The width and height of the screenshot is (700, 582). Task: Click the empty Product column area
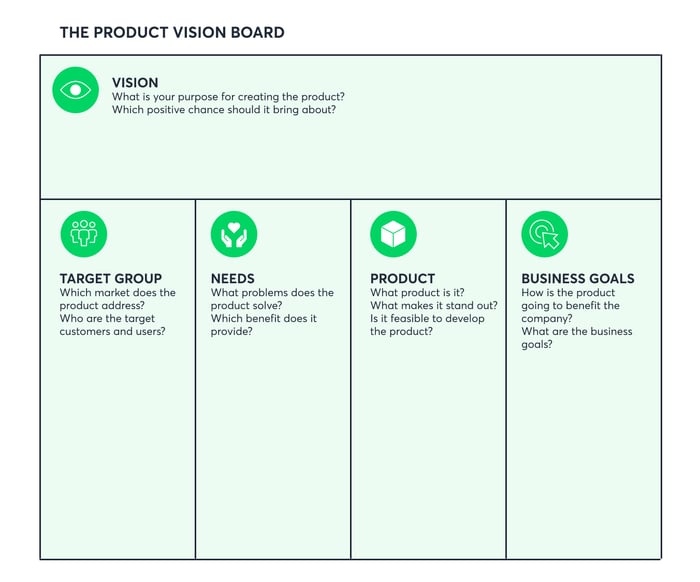(428, 446)
